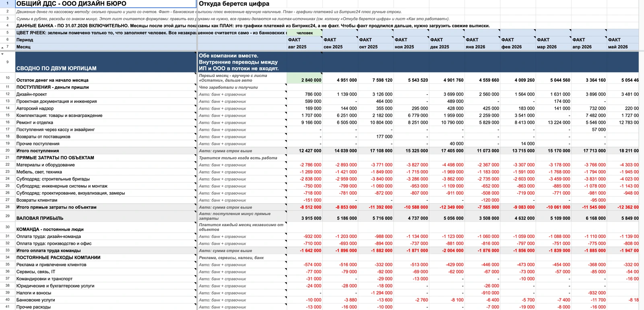Screen dimensions: 644x310
Task: Click 'Проектная документация и инженерия' row label
Action: pyautogui.click(x=106, y=101)
